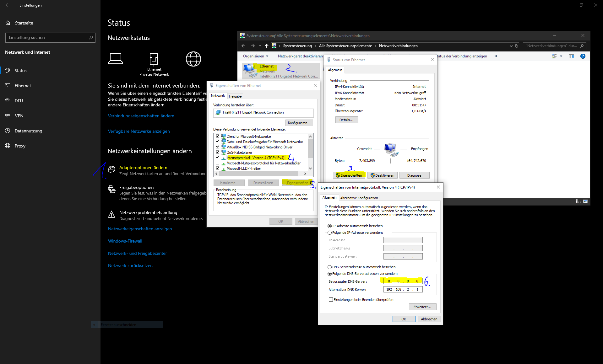Toggle the preview pane icon
Screen dimensions: 603x364
572,56
